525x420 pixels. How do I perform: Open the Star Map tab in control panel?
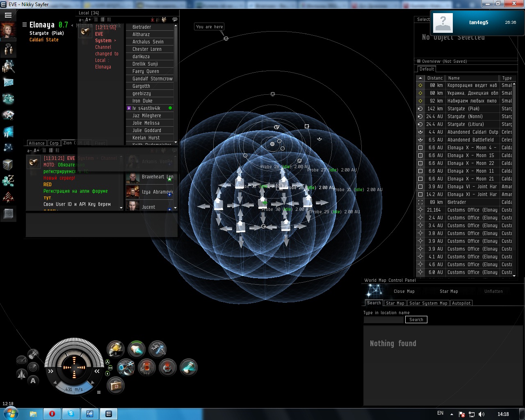pyautogui.click(x=395, y=303)
